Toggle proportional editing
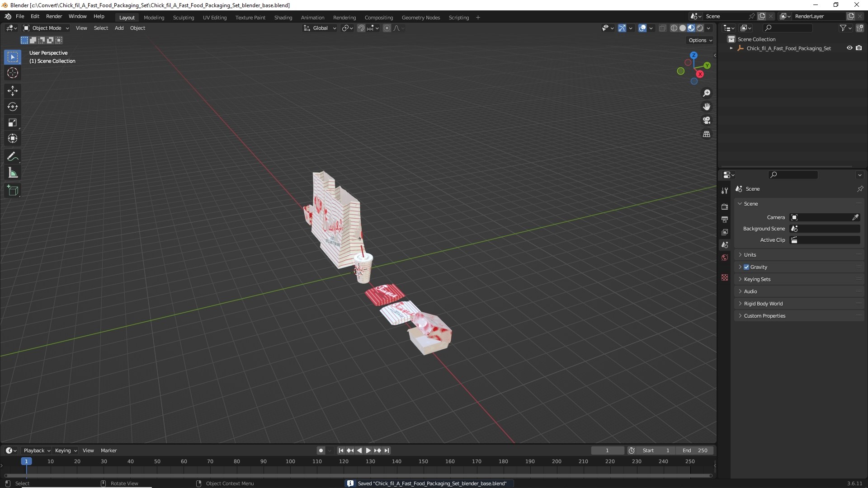 pos(387,28)
